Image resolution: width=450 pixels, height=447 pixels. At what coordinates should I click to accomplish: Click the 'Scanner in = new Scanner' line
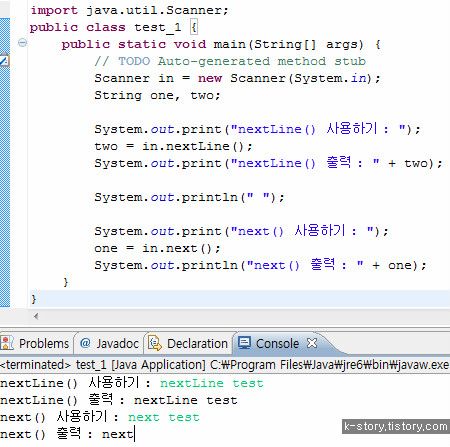click(x=237, y=78)
